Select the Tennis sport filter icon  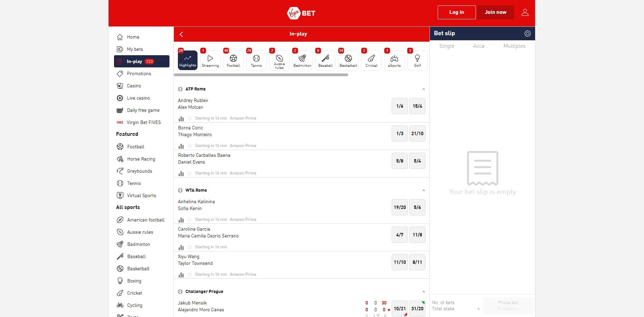(x=256, y=60)
